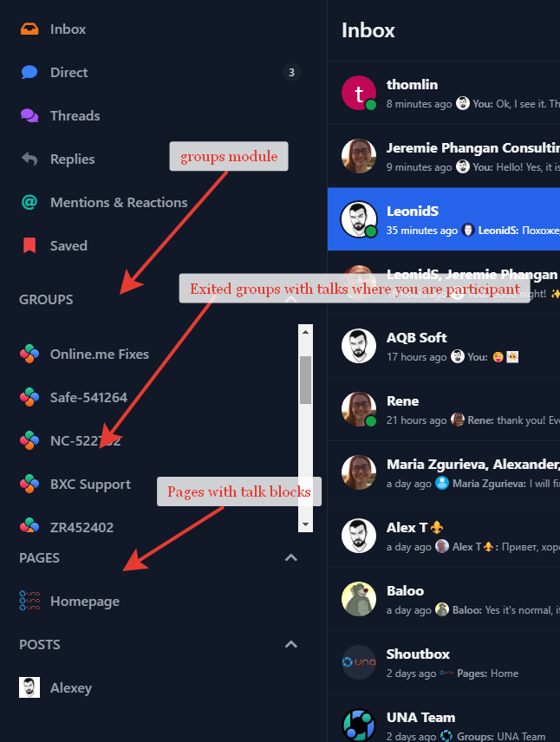The height and width of the screenshot is (742, 560).
Task: Click scroll up arrow in groups list
Action: pos(305,332)
